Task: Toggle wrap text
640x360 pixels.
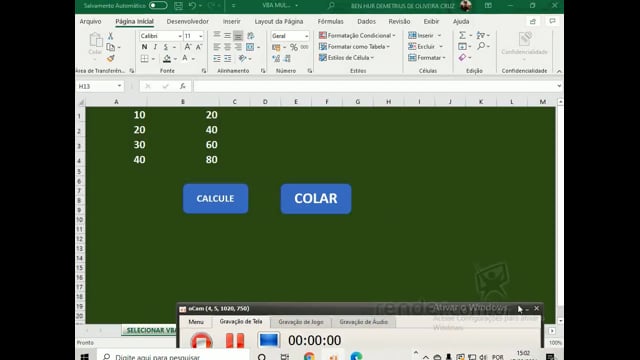Action: (251, 36)
